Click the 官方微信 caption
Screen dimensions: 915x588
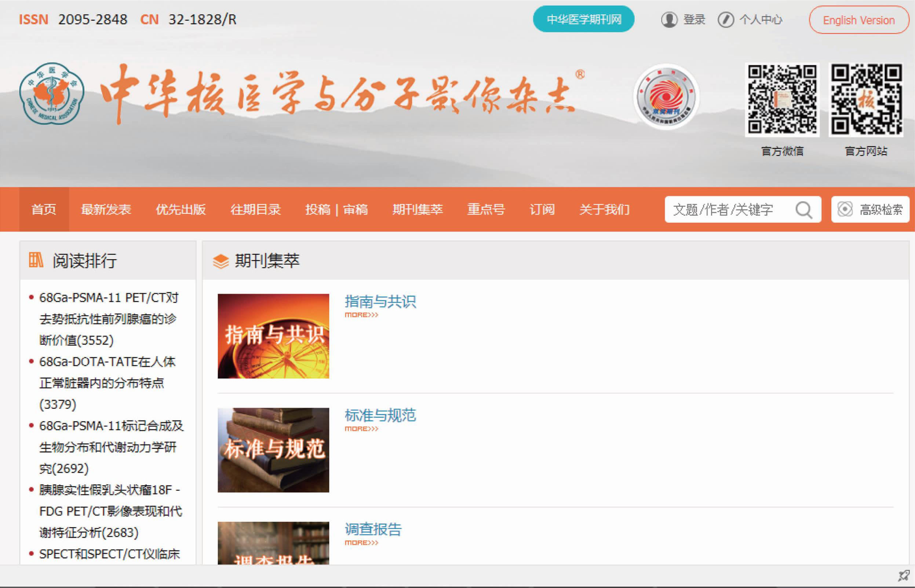(782, 151)
